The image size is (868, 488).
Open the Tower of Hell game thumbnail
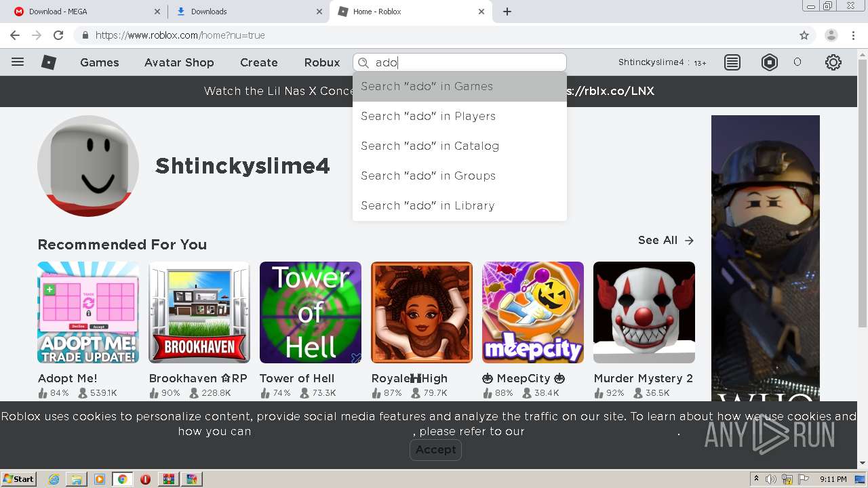[x=311, y=312]
